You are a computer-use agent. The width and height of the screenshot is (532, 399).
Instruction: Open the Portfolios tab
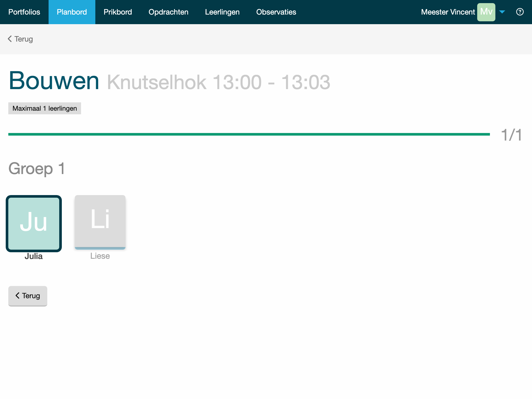(24, 12)
